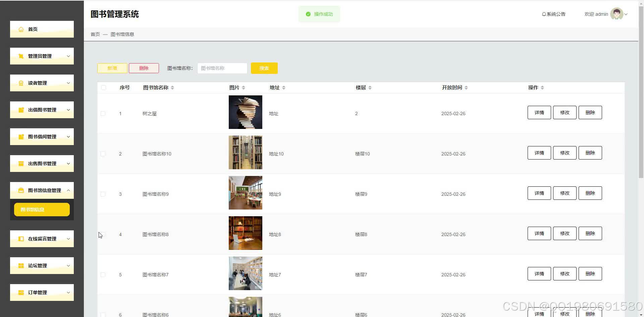The width and height of the screenshot is (644, 317).
Task: Collapse 图书馆信息管理 with its chevron
Action: [x=68, y=190]
